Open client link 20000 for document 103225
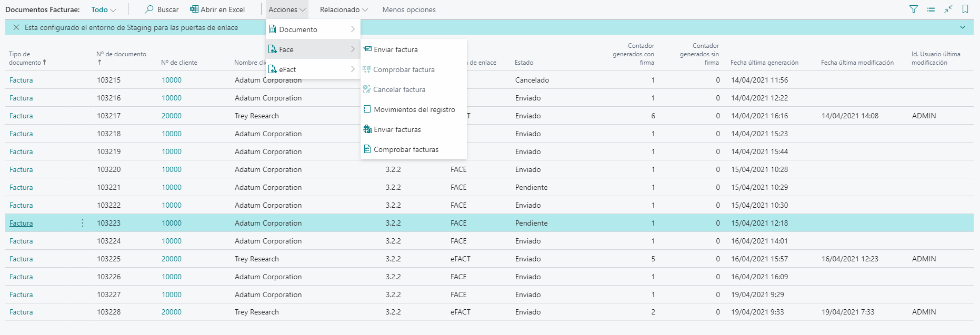The image size is (980, 335). pyautogui.click(x=172, y=259)
